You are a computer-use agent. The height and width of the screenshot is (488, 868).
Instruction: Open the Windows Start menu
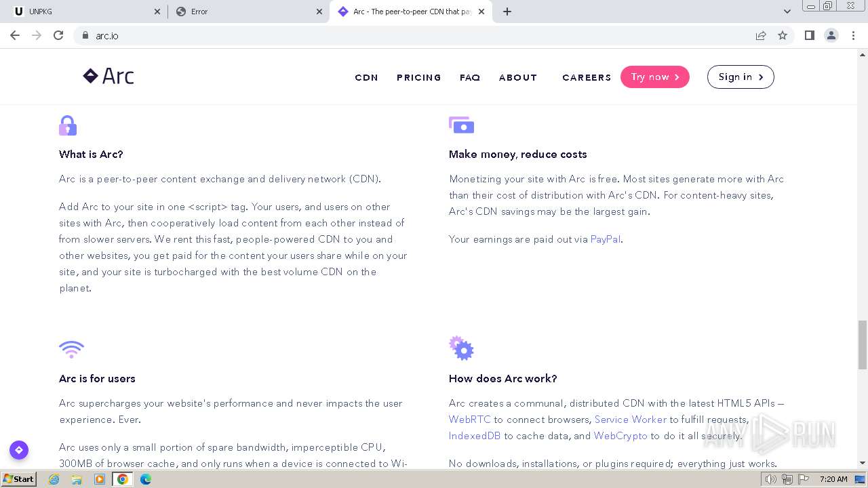click(19, 479)
